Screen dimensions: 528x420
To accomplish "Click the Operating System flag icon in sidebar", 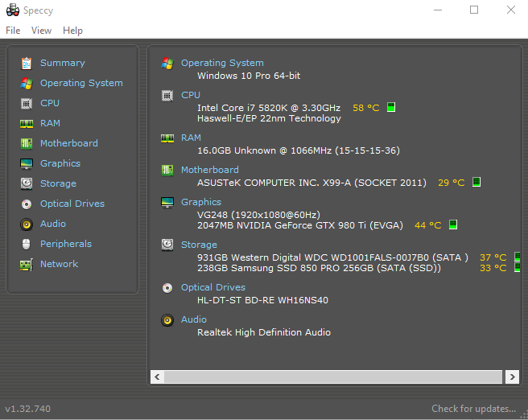I will [27, 84].
